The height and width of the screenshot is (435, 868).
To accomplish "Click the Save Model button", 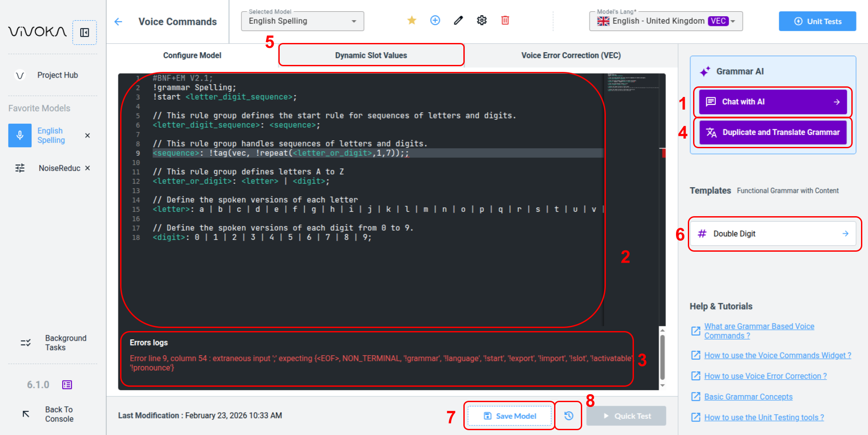I will (x=509, y=416).
